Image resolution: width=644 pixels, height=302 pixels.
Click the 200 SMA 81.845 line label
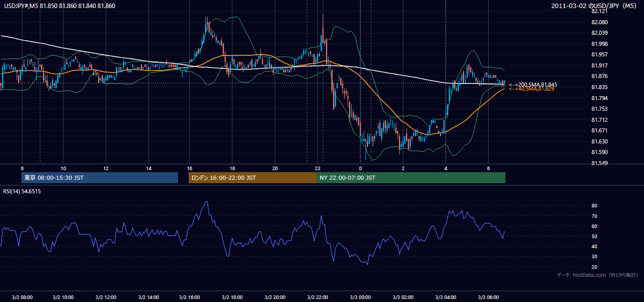point(533,85)
